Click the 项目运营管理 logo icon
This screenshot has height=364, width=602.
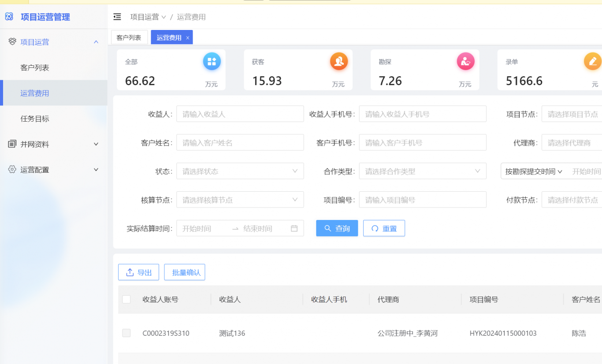pos(9,17)
